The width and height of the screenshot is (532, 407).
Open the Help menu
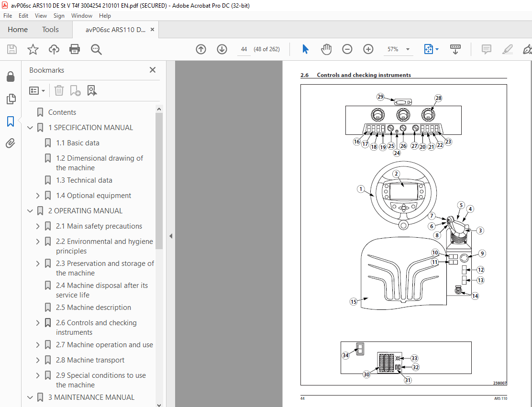105,16
